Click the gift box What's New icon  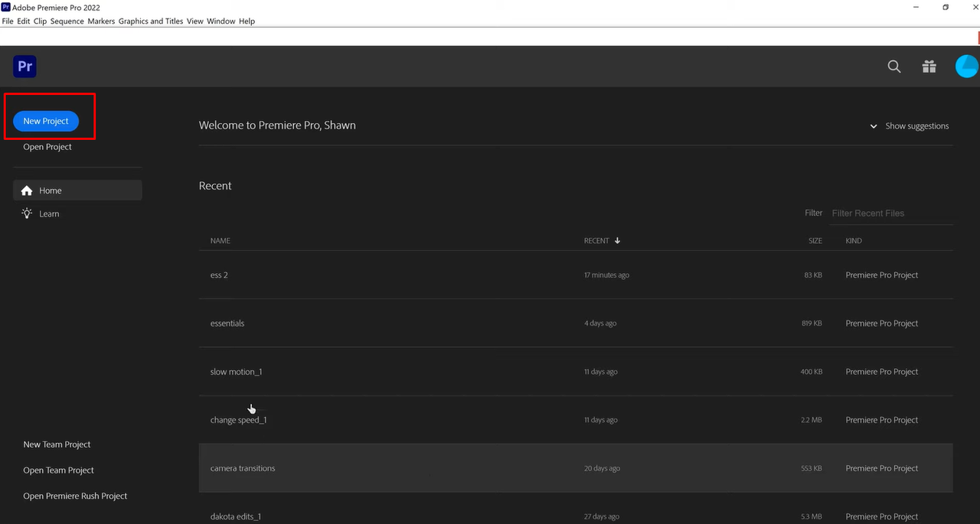[x=929, y=67]
